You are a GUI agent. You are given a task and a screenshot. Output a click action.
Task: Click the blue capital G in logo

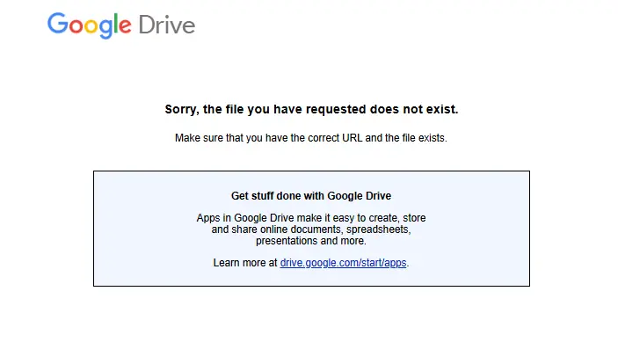point(57,23)
